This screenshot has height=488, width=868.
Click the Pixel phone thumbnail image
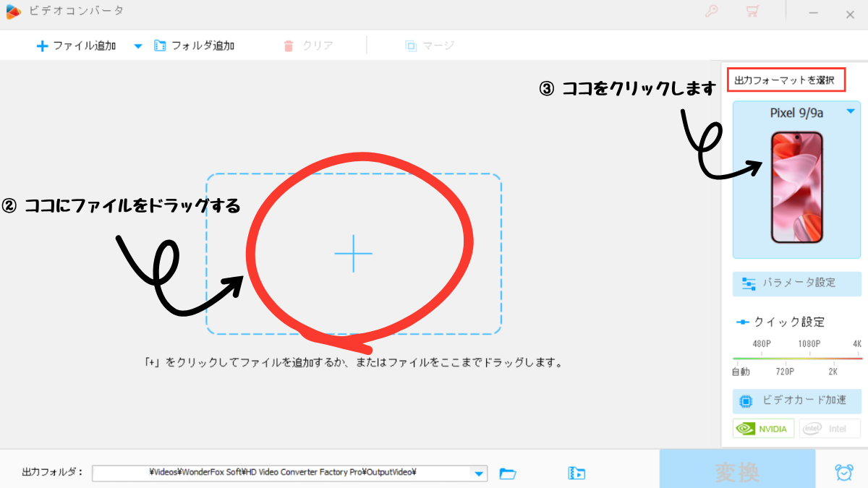(x=796, y=187)
